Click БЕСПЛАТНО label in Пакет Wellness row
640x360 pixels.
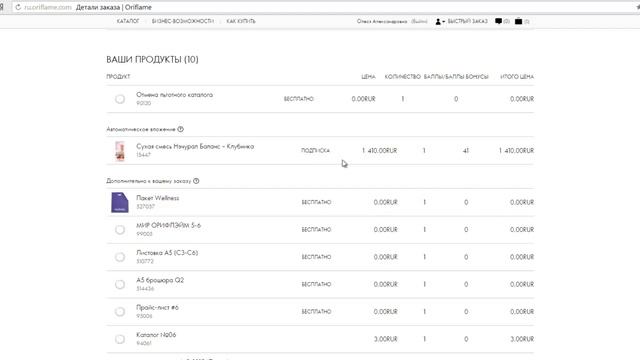point(316,202)
